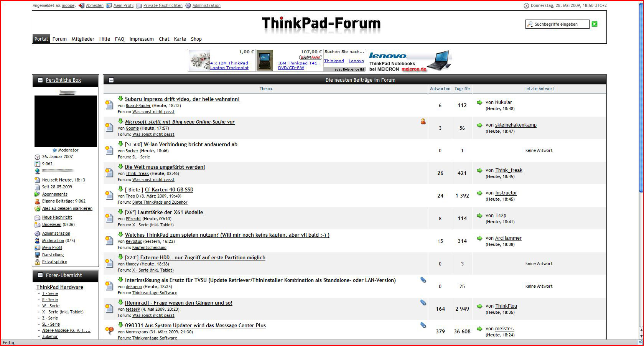
Task: Click the IBM Thinkpad T41 ad thumbnail
Action: tap(265, 60)
